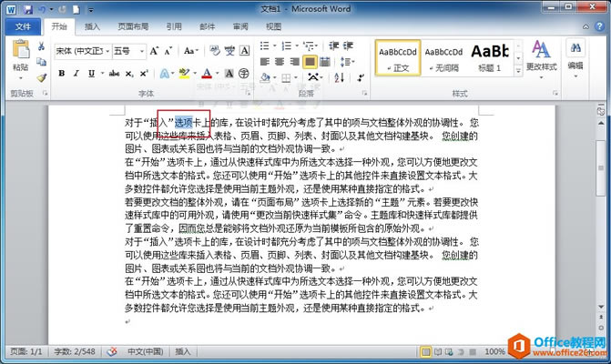Apply the Normal (正文) style
611x364 pixels.
398,57
